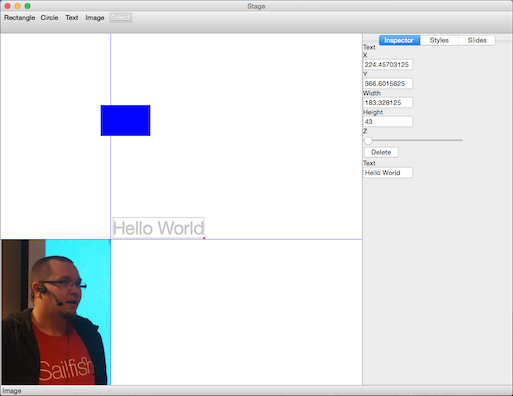
Task: Switch to the Inspector tab
Action: click(399, 40)
